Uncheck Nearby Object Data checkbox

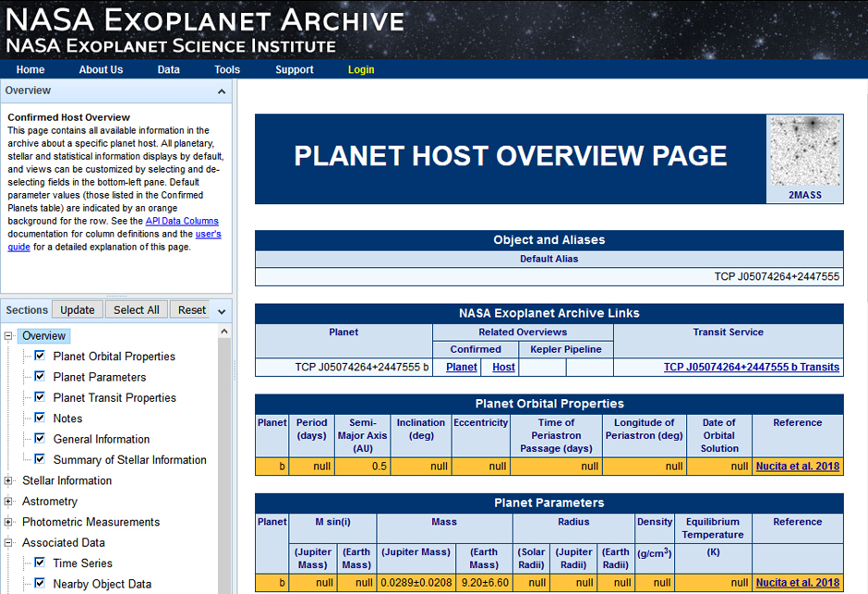click(40, 583)
